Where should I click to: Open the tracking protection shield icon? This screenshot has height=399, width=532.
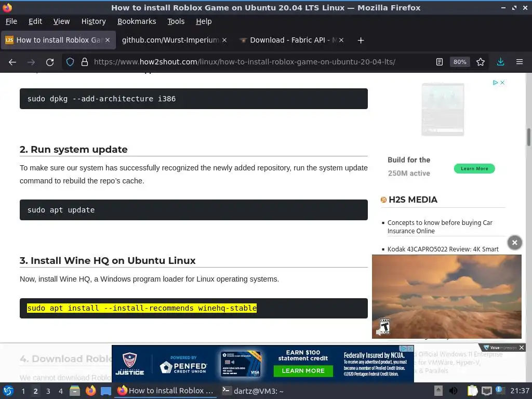(70, 62)
